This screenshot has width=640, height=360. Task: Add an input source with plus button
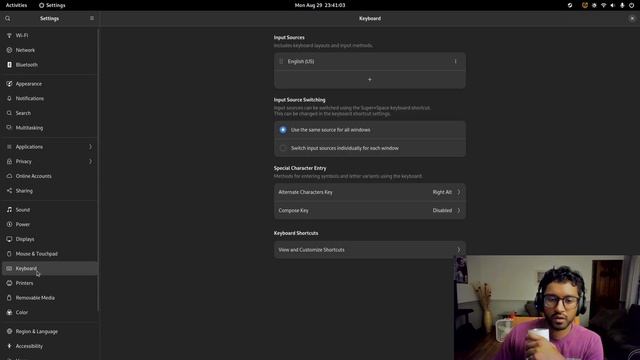click(x=370, y=80)
